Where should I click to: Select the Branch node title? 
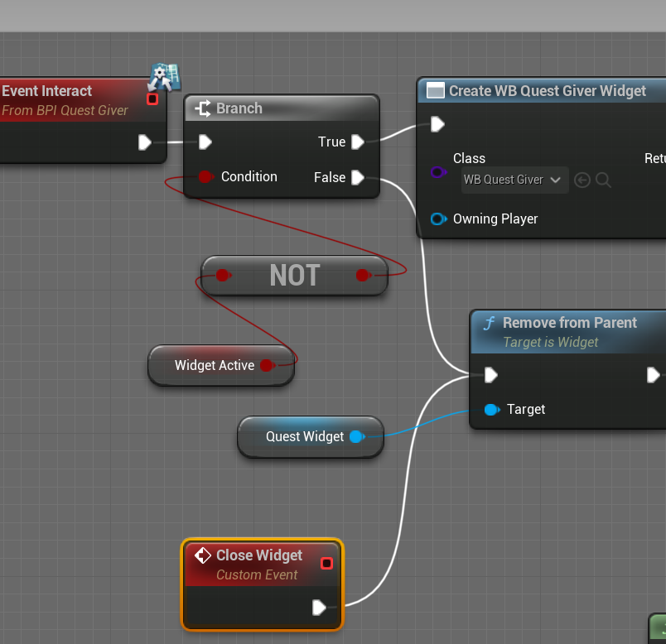239,108
